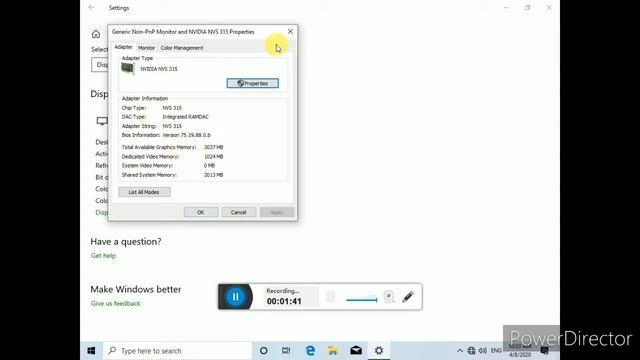Viewport: 640px width, 360px height.
Task: Click Integrated RAMDAC value
Action: pyautogui.click(x=185, y=117)
